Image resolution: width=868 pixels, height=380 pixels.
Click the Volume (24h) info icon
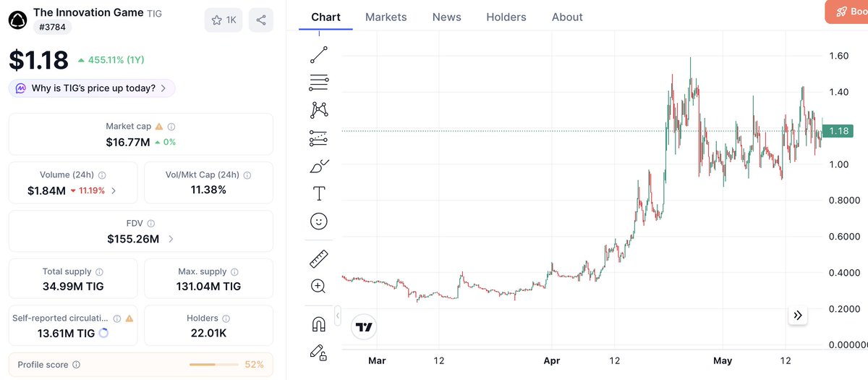tap(102, 175)
